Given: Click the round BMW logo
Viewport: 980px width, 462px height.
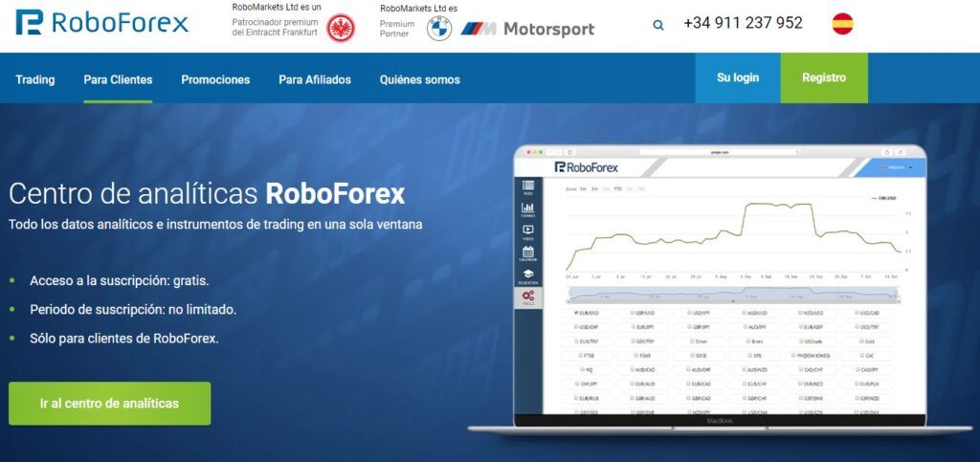Looking at the screenshot, I should tap(439, 29).
